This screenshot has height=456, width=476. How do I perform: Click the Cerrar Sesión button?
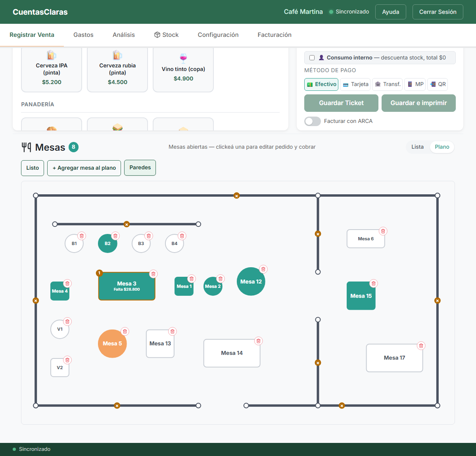pyautogui.click(x=438, y=12)
